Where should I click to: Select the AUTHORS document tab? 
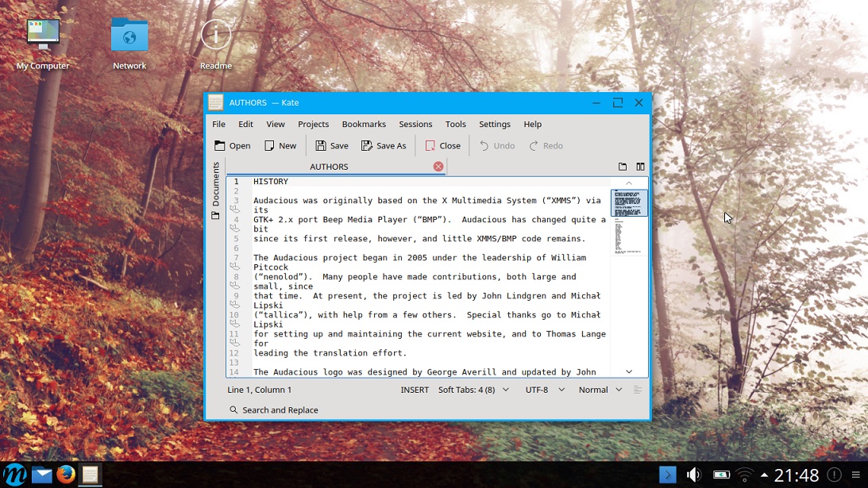point(336,167)
